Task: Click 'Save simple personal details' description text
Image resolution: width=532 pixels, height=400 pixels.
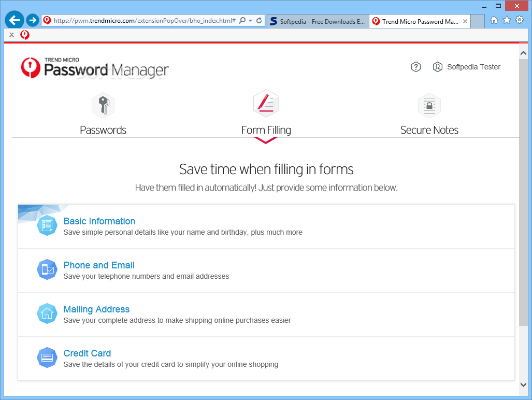Action: pos(183,232)
